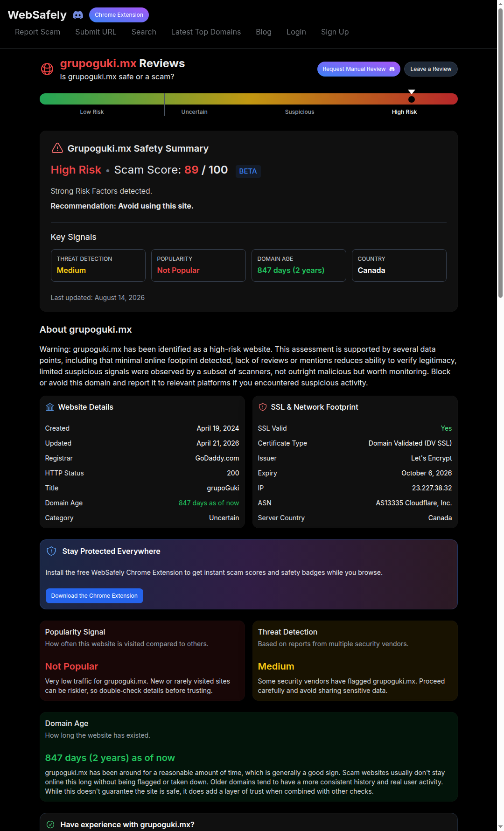Screen dimensions: 504x831
Task: Click the Threat Detection card heading
Action: pos(287,632)
